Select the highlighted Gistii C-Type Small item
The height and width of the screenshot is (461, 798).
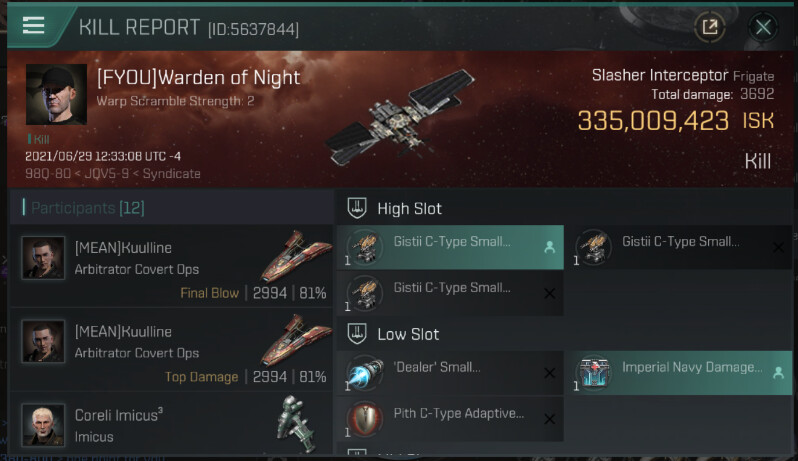pos(450,247)
